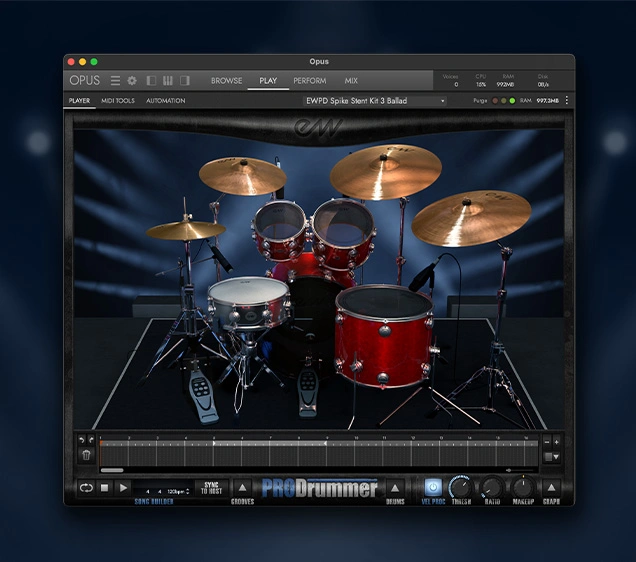Hit the red floor tom
636x562 pixels.
click(x=384, y=335)
